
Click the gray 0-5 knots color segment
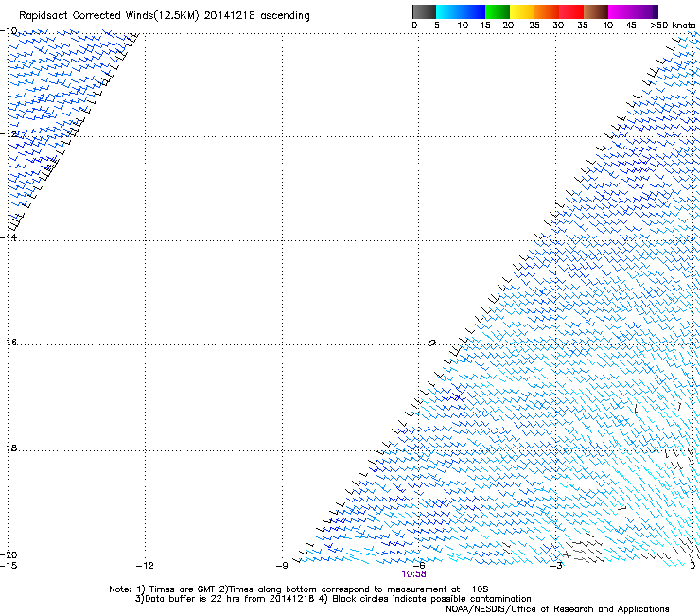(x=424, y=11)
